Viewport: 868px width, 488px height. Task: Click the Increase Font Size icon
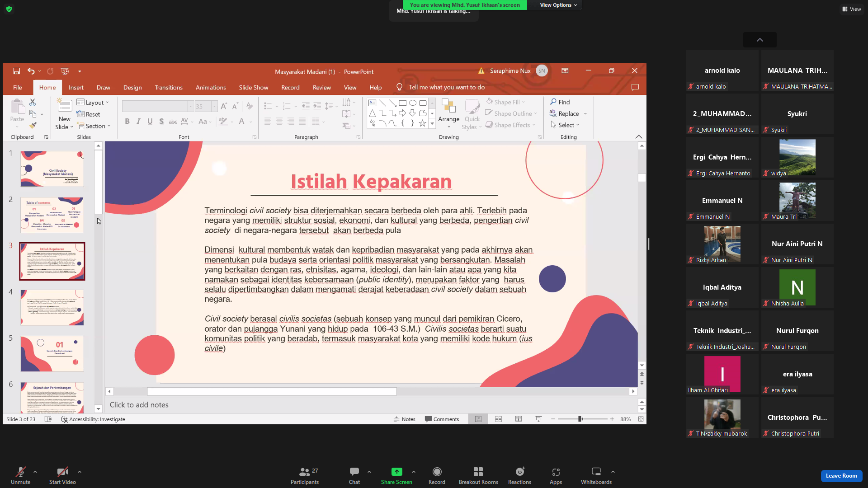pyautogui.click(x=224, y=106)
